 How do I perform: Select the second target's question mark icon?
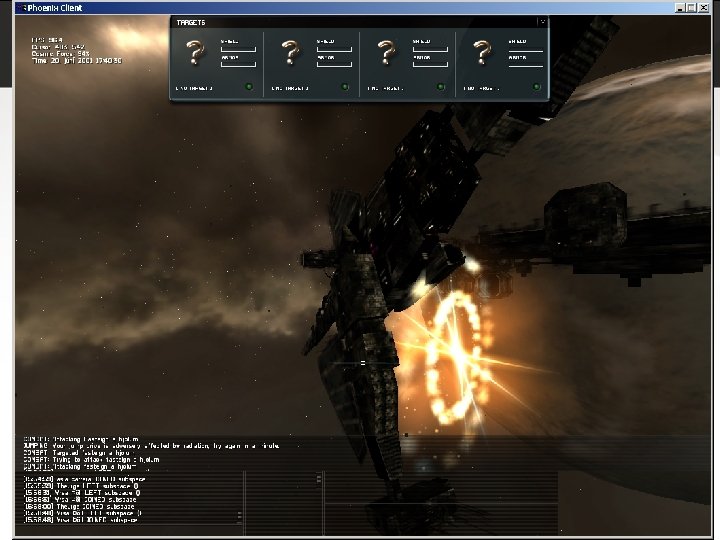[x=291, y=52]
